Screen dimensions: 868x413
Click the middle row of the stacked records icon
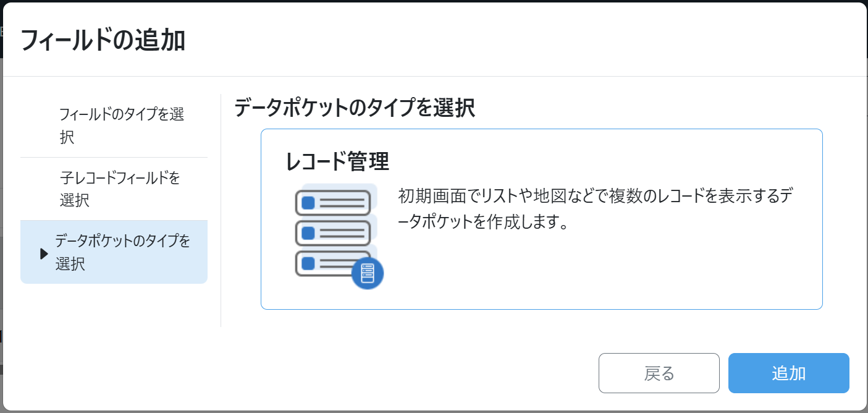click(334, 232)
